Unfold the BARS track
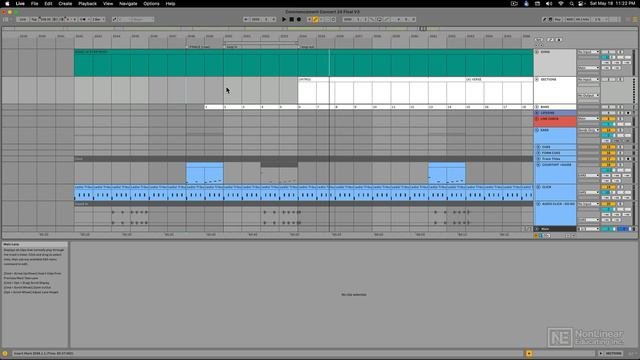The image size is (640, 360). [537, 107]
